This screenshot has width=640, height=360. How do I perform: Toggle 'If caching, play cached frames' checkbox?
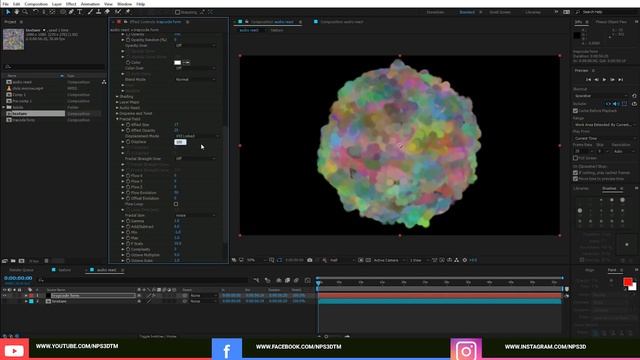[576, 173]
